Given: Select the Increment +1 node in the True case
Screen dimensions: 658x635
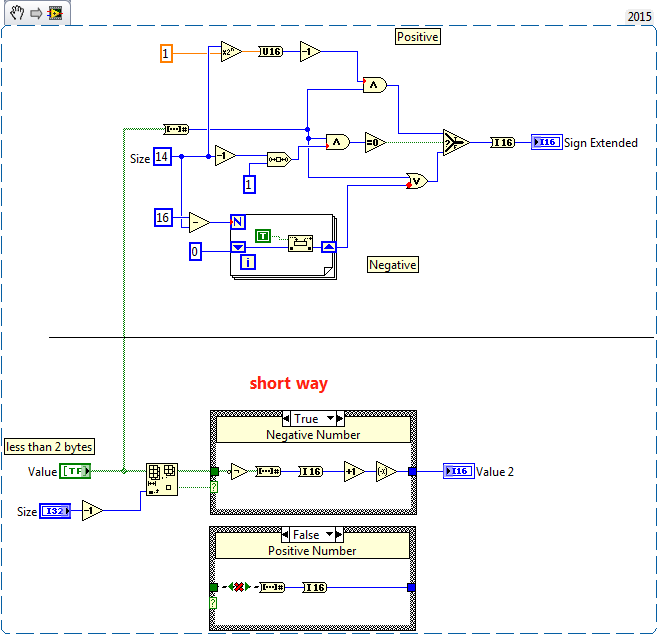Looking at the screenshot, I should [354, 472].
